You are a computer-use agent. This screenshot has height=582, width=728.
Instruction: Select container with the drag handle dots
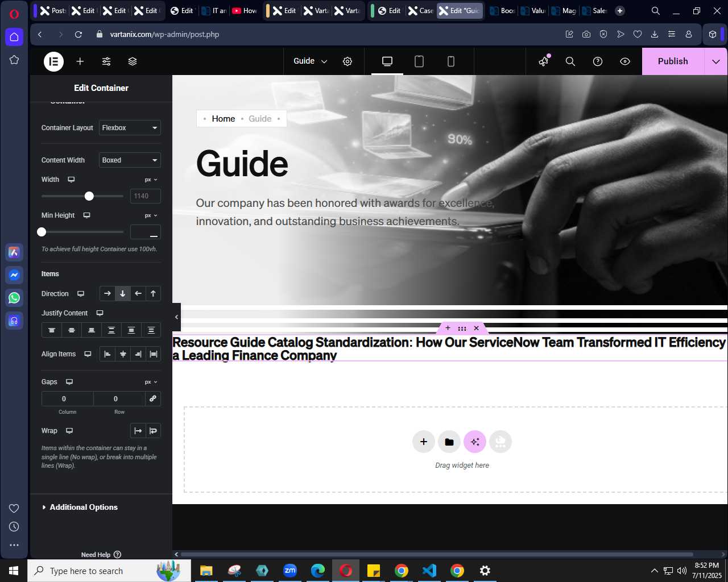(x=462, y=328)
